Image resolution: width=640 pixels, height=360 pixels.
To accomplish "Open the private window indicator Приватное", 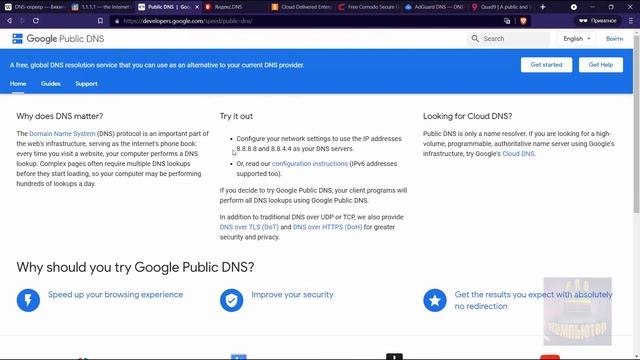I will click(598, 21).
